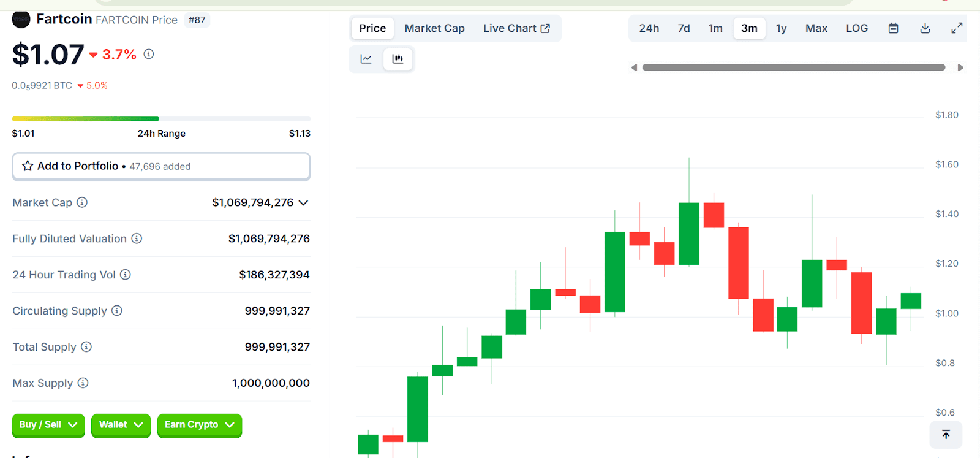
Task: Switch to line chart view icon
Action: 366,59
